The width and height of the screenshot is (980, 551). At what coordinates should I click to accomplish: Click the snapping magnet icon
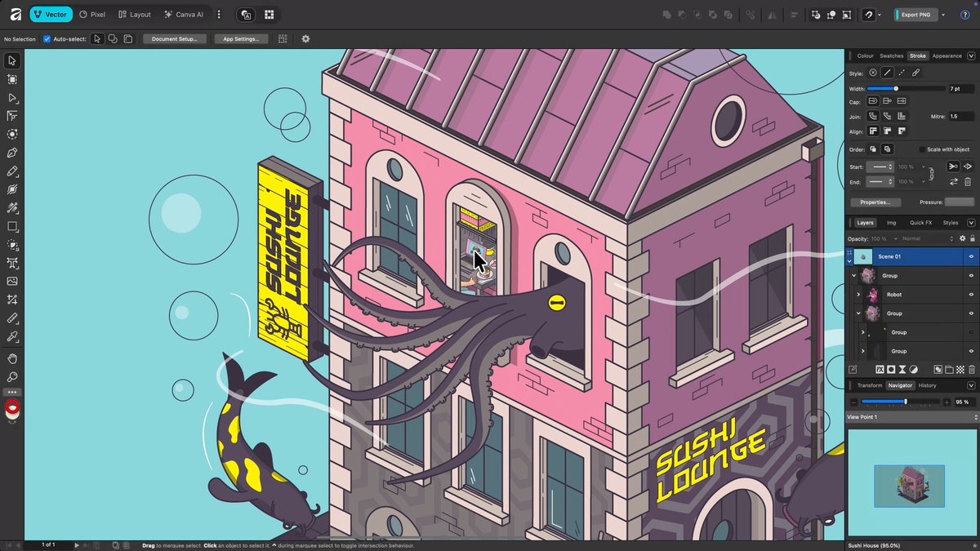point(871,15)
